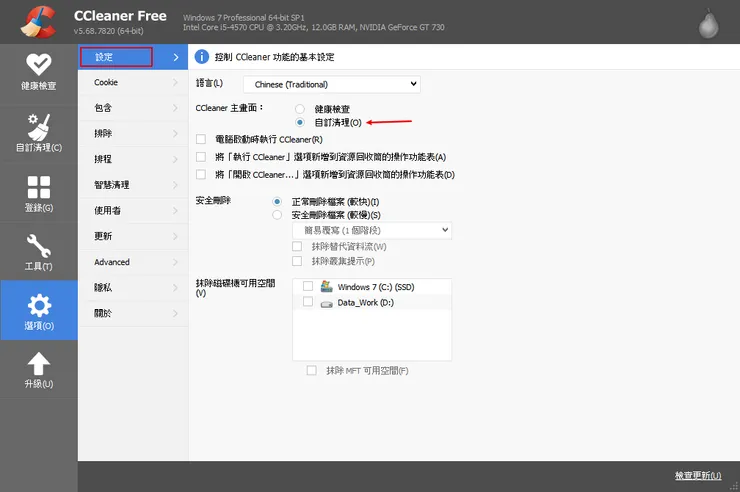Open the 關於 settings tab

(133, 313)
